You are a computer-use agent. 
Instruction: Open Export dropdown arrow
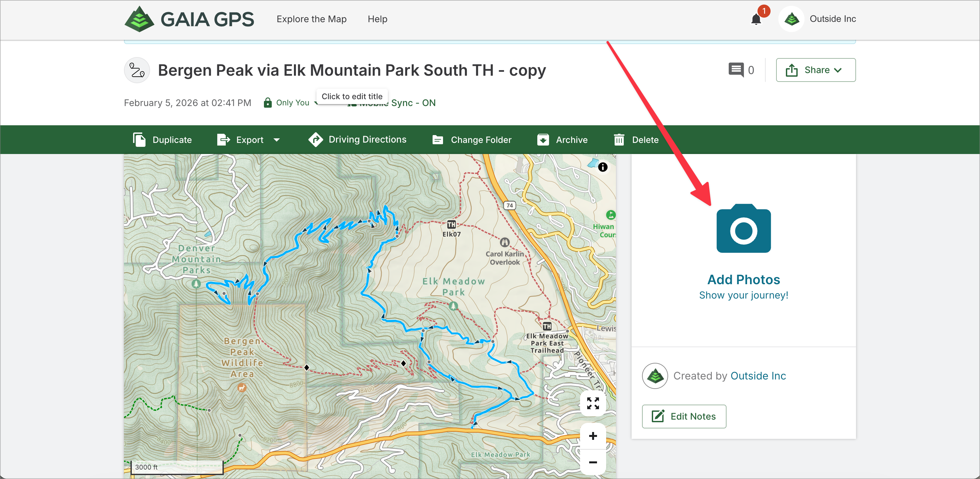(277, 140)
